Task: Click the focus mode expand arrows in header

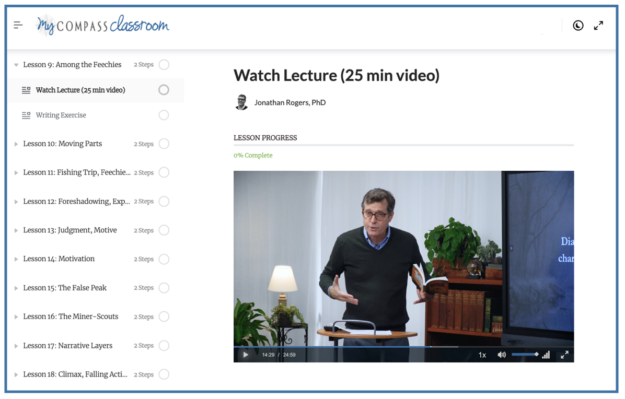Action: click(x=598, y=26)
